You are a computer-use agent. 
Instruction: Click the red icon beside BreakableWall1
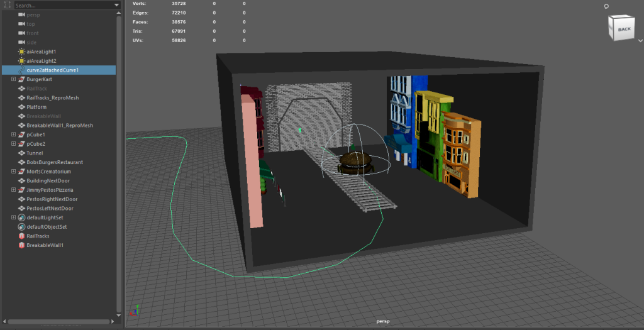point(21,245)
